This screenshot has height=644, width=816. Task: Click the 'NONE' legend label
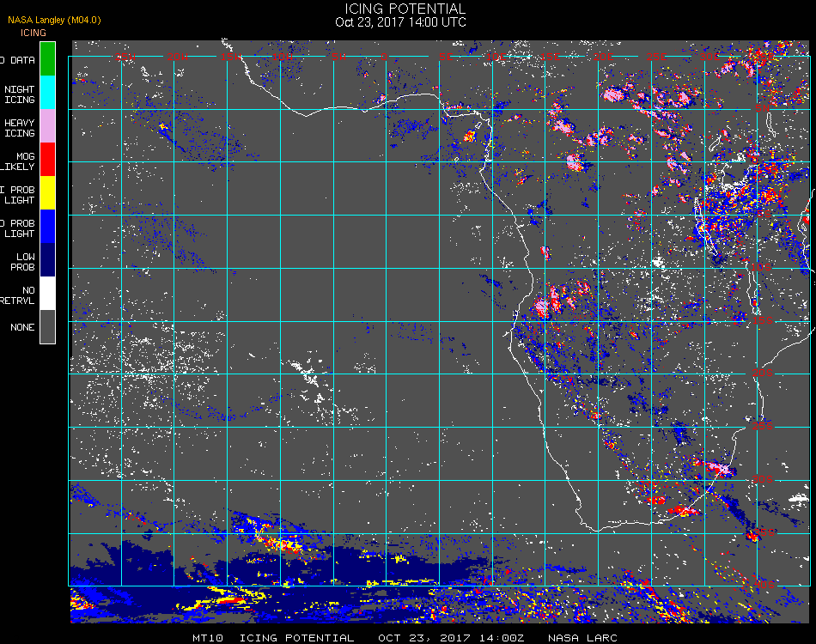point(22,327)
